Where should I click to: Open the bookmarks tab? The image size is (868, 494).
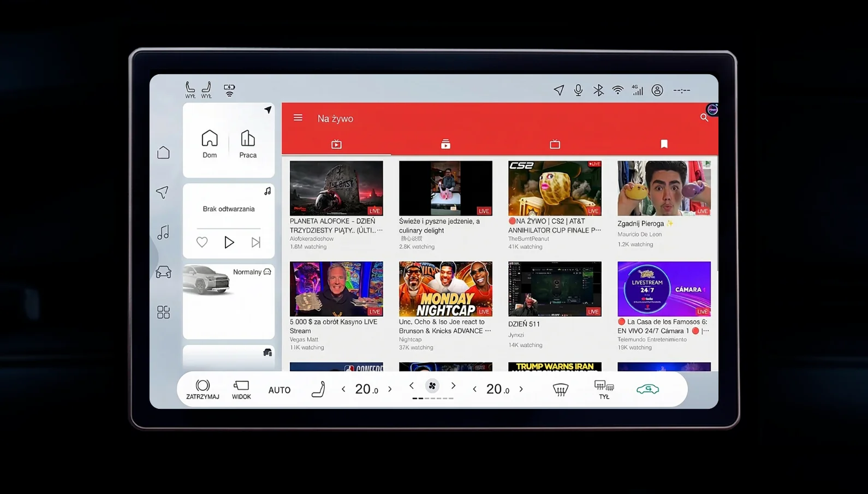[x=664, y=144]
